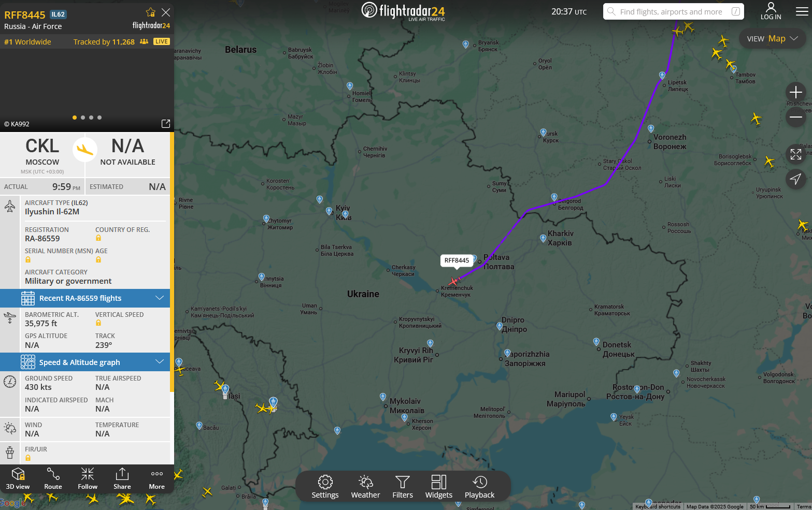Click locked FIR/UIR padlock icon
Image resolution: width=812 pixels, height=510 pixels.
28,458
